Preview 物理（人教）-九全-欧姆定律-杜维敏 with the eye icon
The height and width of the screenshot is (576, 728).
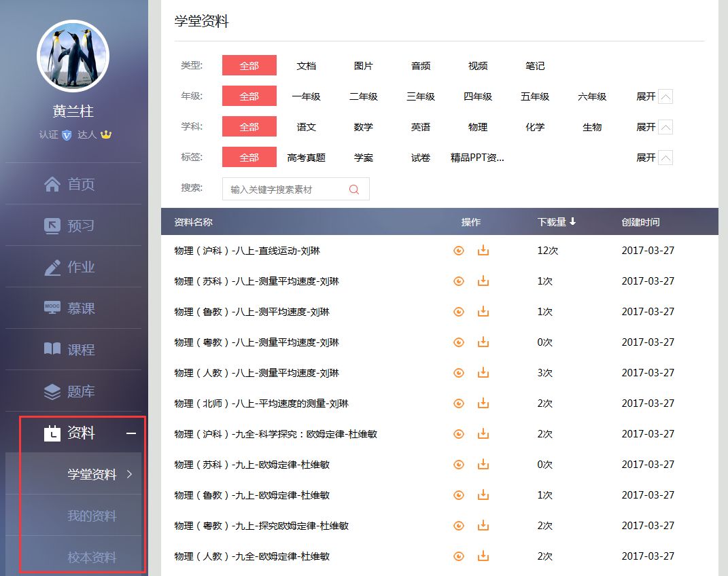coord(459,556)
